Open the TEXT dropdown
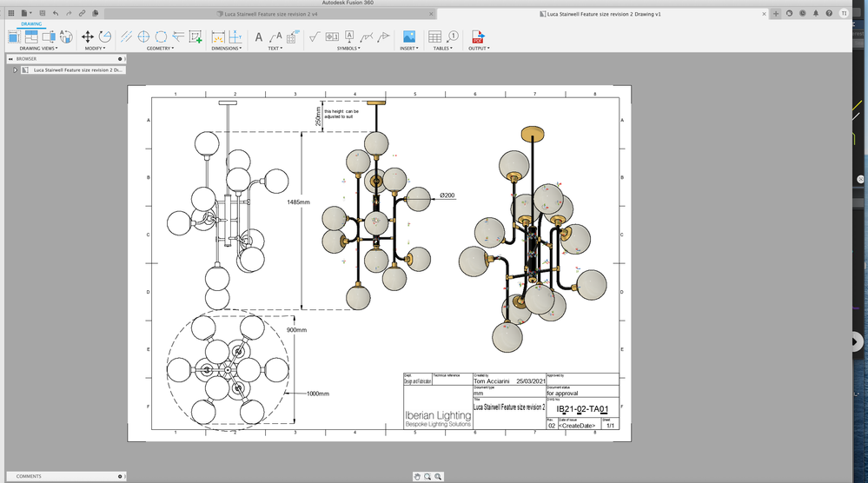 275,49
